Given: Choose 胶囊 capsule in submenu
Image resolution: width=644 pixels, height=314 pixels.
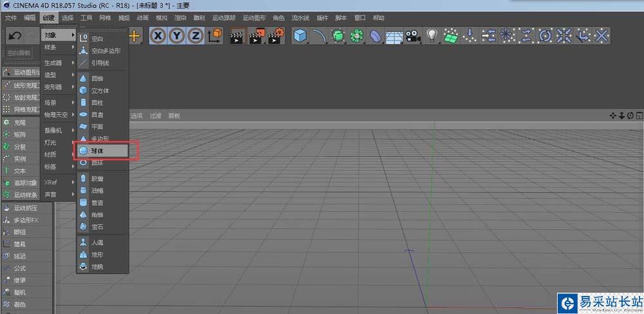Looking at the screenshot, I should (103, 179).
